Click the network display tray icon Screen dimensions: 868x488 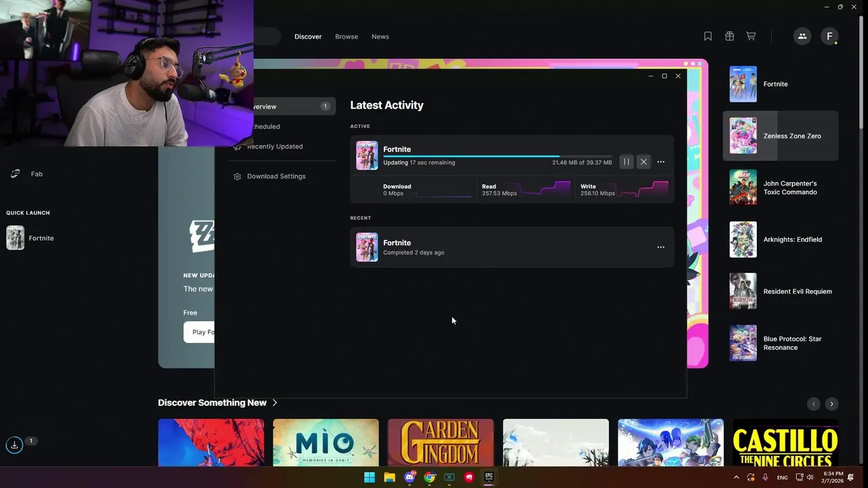coord(800,478)
